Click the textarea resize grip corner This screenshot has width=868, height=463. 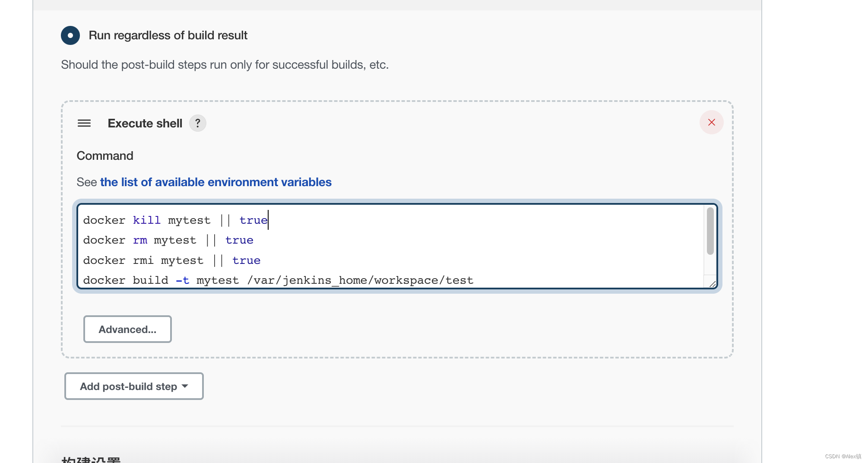712,283
